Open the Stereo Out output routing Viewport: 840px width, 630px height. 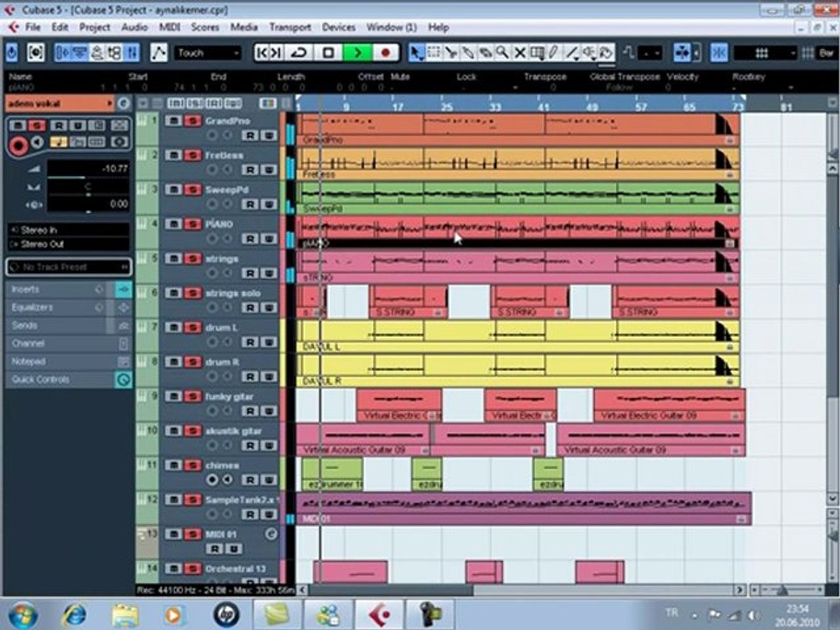click(x=68, y=244)
